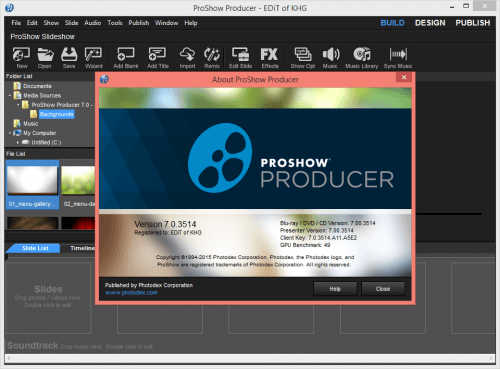
Task: Open Show Opt settings
Action: click(x=303, y=58)
